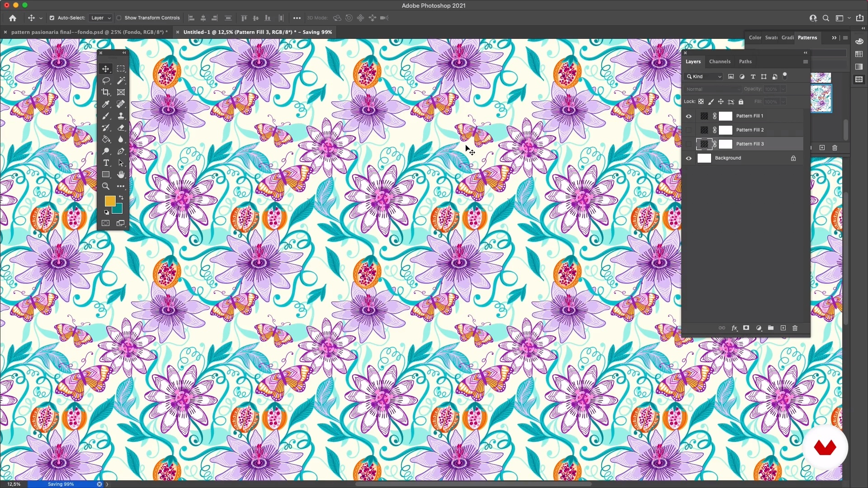
Task: Select the Paint Bucket tool
Action: click(105, 139)
